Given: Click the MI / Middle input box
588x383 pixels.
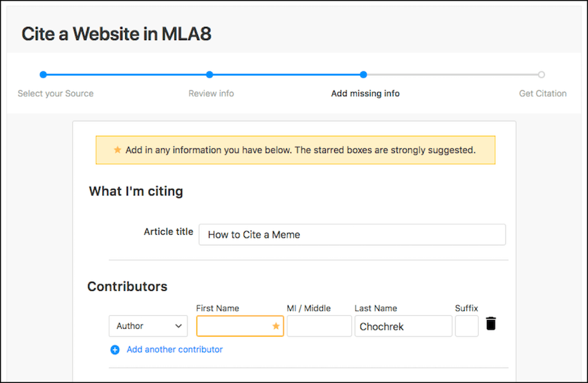Looking at the screenshot, I should pyautogui.click(x=319, y=326).
